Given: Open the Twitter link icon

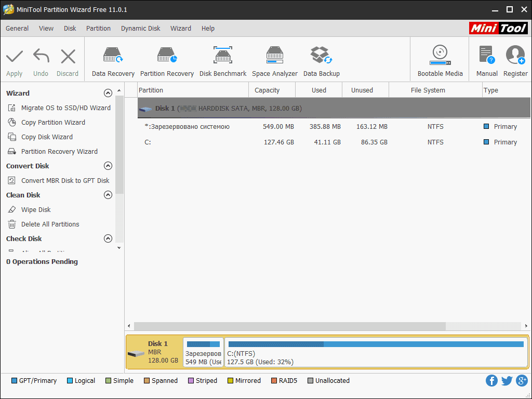Looking at the screenshot, I should pos(507,381).
